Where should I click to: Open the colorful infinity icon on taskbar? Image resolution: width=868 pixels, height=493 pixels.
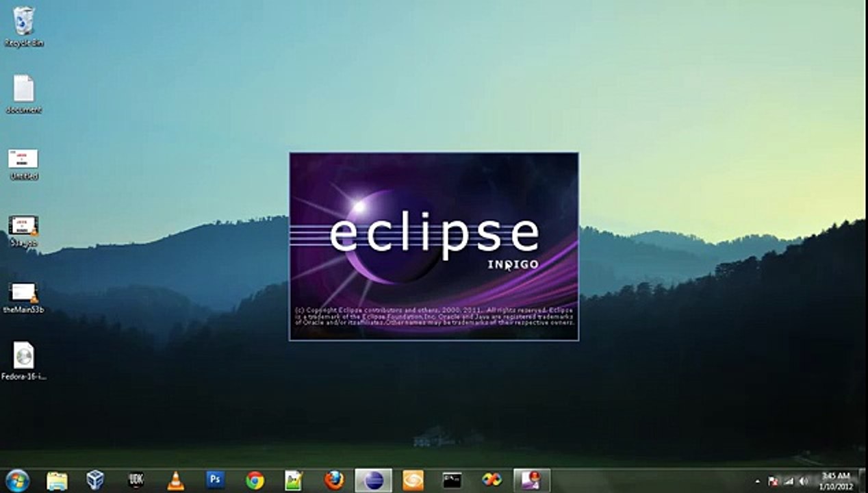point(492,481)
